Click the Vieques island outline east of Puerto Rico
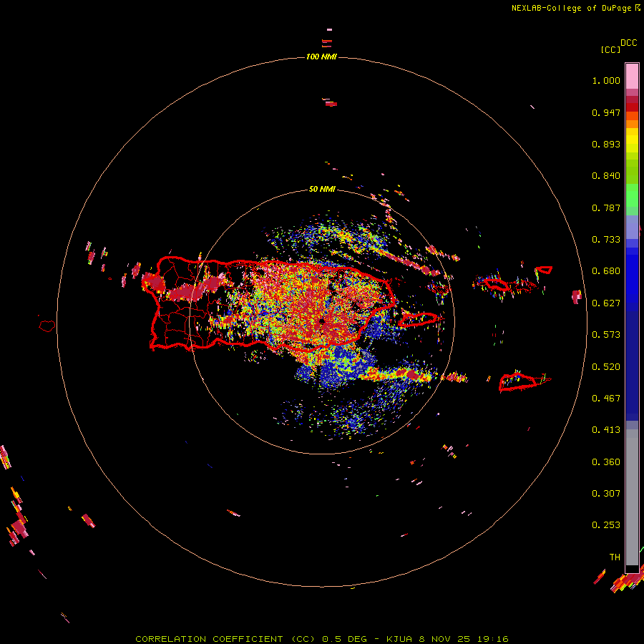 [418, 319]
